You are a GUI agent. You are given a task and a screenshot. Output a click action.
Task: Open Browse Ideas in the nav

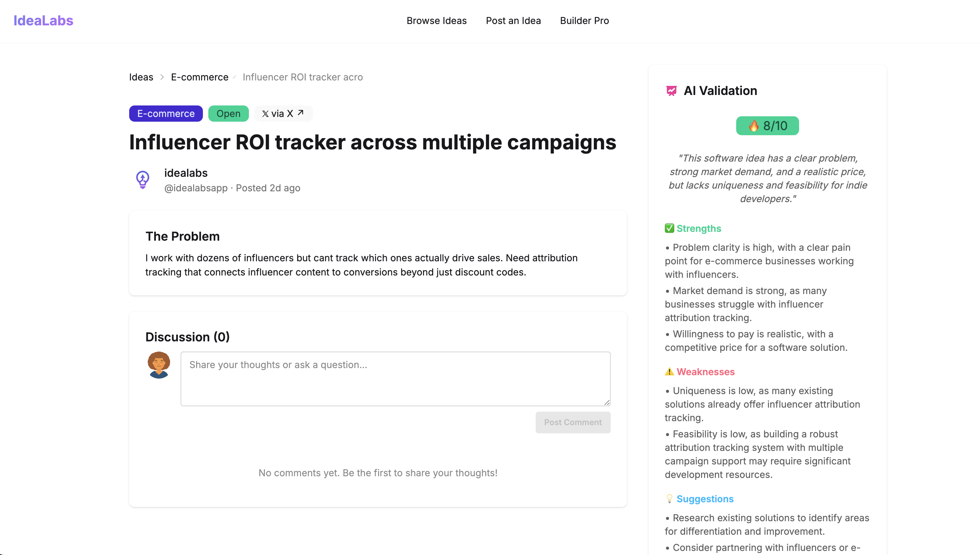pyautogui.click(x=436, y=21)
